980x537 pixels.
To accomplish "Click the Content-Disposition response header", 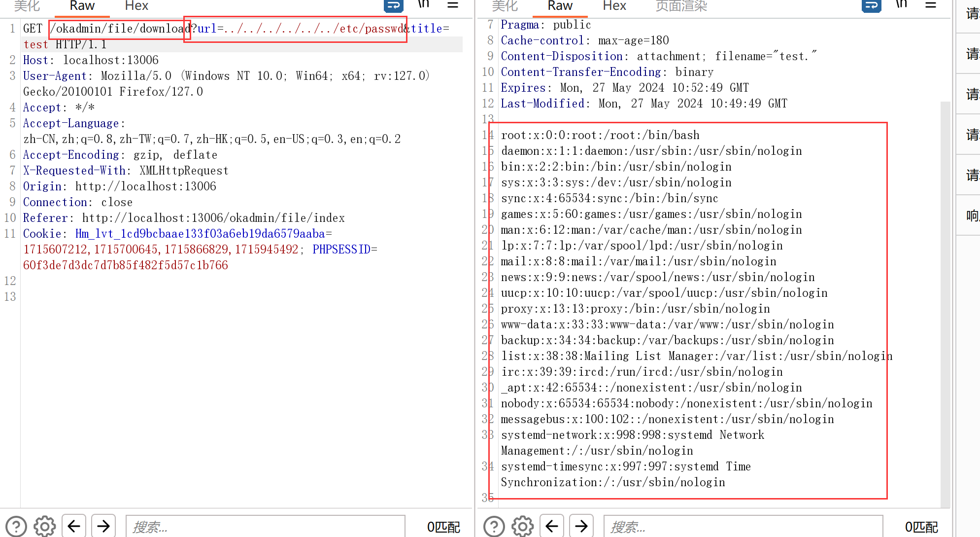I will click(658, 56).
